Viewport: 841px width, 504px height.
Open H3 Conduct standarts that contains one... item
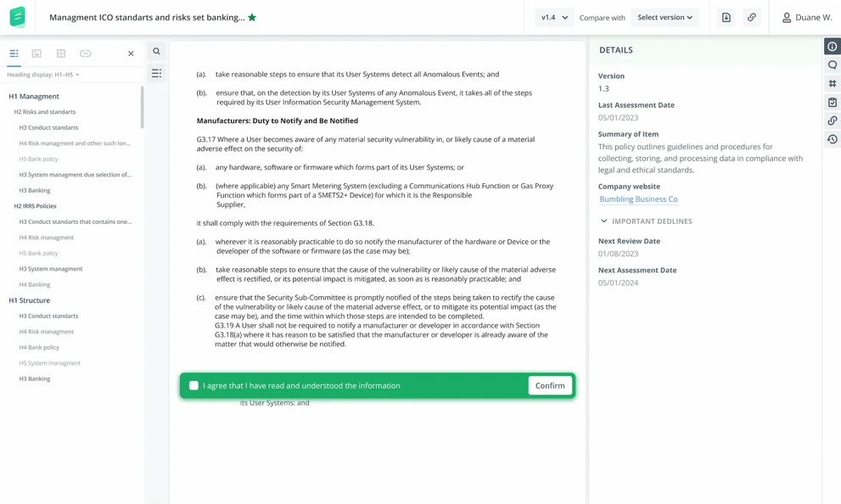coord(75,221)
